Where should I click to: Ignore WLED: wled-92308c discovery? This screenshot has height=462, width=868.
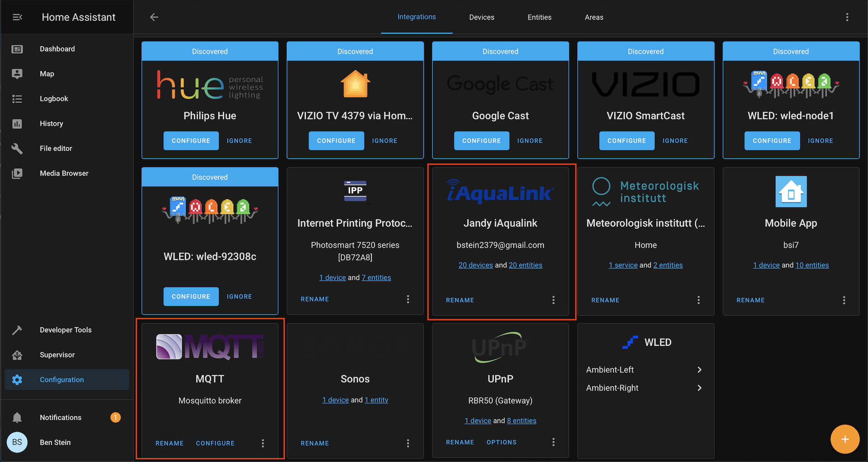pos(239,297)
